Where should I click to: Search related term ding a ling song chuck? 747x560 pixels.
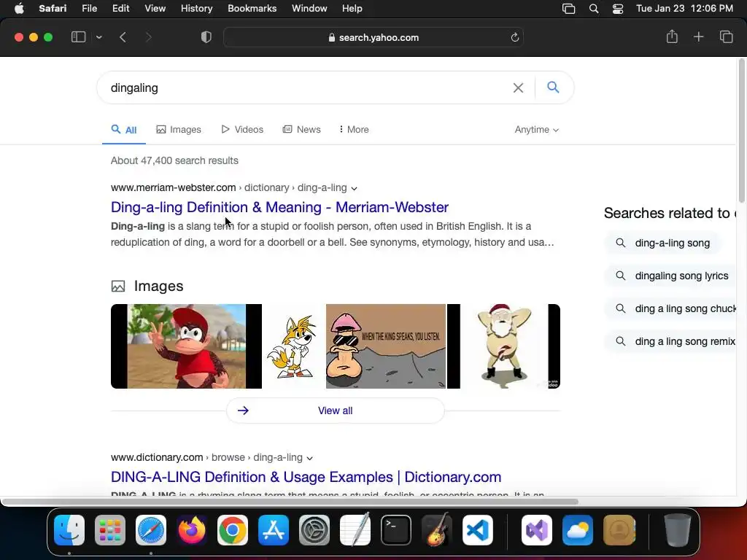(670, 308)
